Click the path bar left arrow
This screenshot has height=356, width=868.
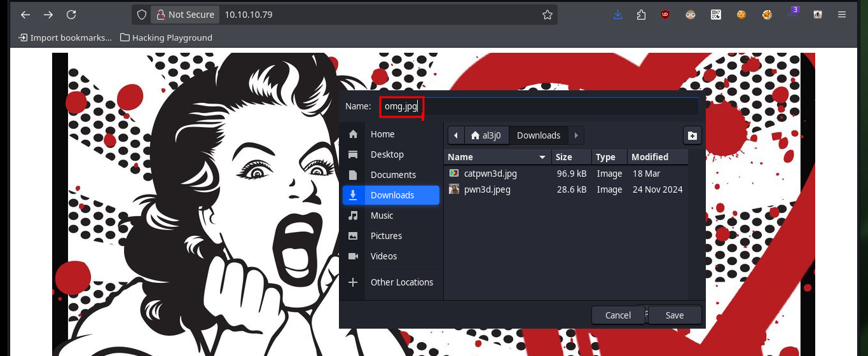[456, 135]
